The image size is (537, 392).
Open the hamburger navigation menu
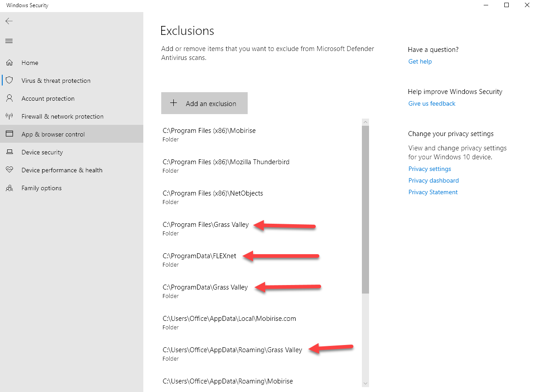pyautogui.click(x=9, y=41)
